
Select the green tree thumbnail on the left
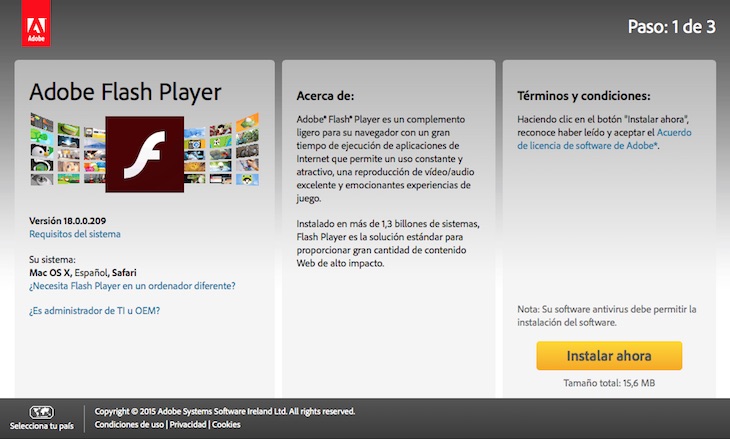[x=42, y=136]
